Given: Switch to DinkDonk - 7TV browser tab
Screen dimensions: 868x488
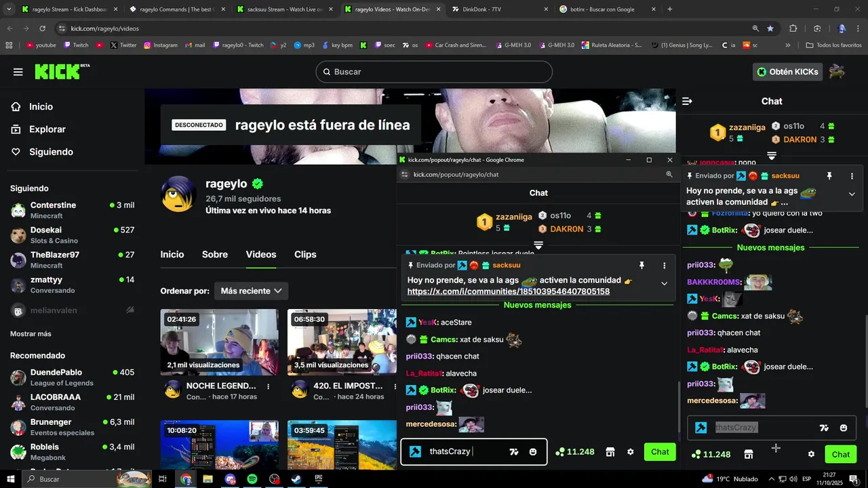Looking at the screenshot, I should pyautogui.click(x=498, y=9).
